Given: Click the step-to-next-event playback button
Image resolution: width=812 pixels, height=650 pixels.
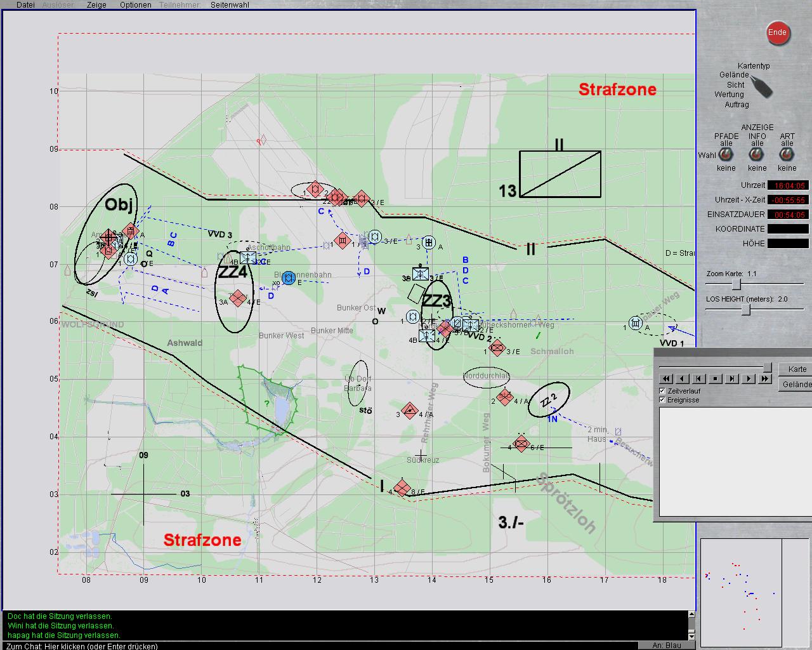Looking at the screenshot, I should click(731, 379).
